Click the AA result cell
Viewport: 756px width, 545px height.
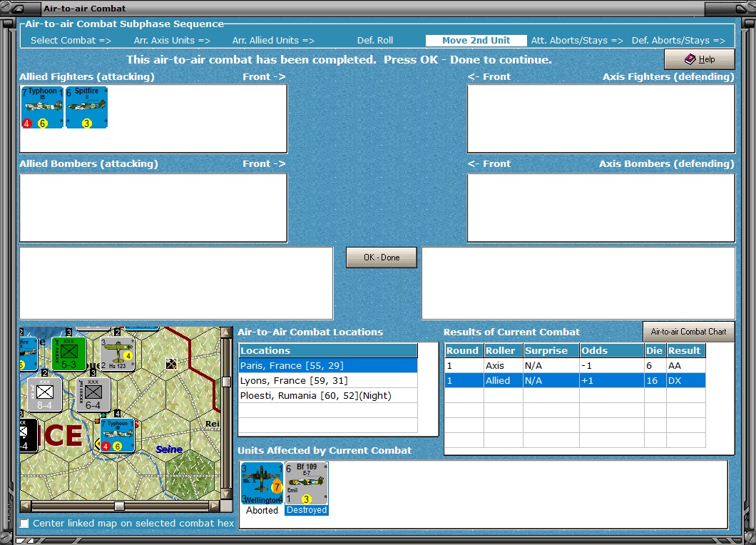pos(686,365)
